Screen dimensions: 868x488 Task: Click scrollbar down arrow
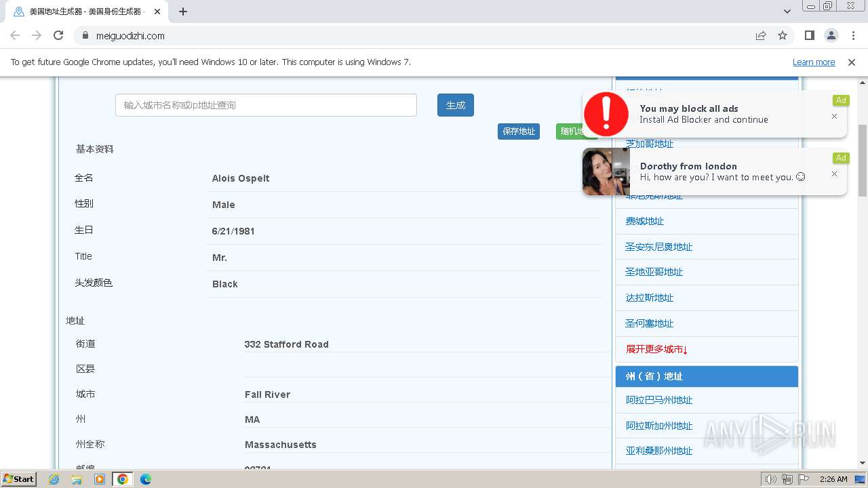[863, 463]
